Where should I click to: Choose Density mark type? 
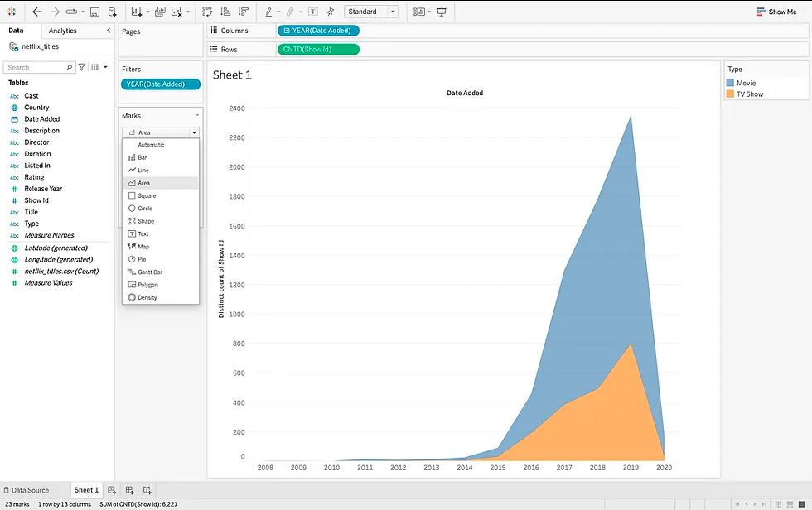pyautogui.click(x=161, y=297)
